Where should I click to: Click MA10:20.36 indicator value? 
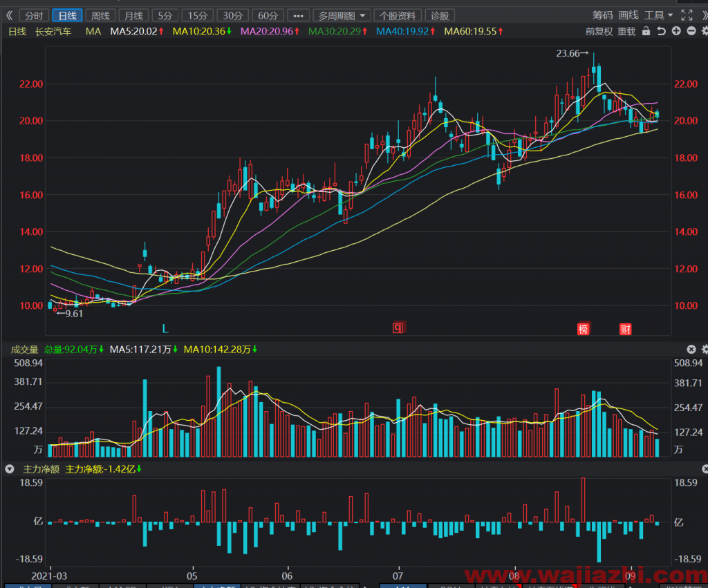(203, 31)
